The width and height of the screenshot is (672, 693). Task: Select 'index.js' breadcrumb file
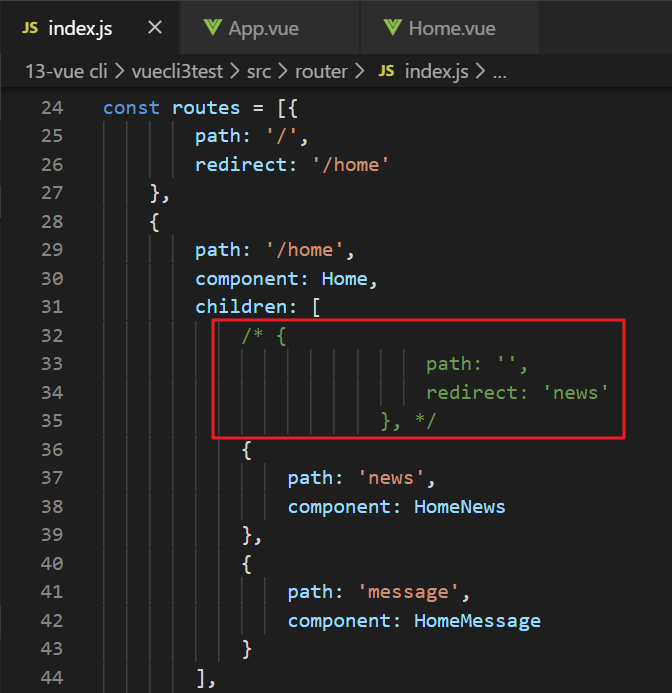pos(437,71)
